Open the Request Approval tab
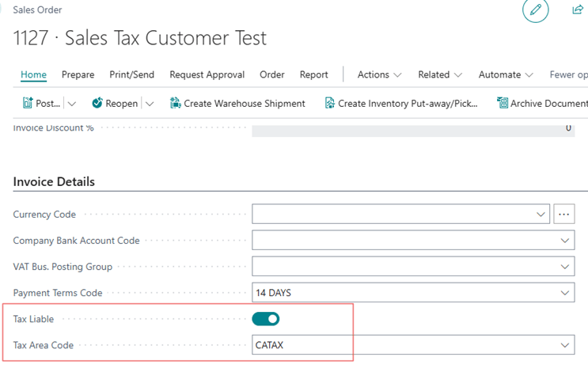 pos(207,74)
